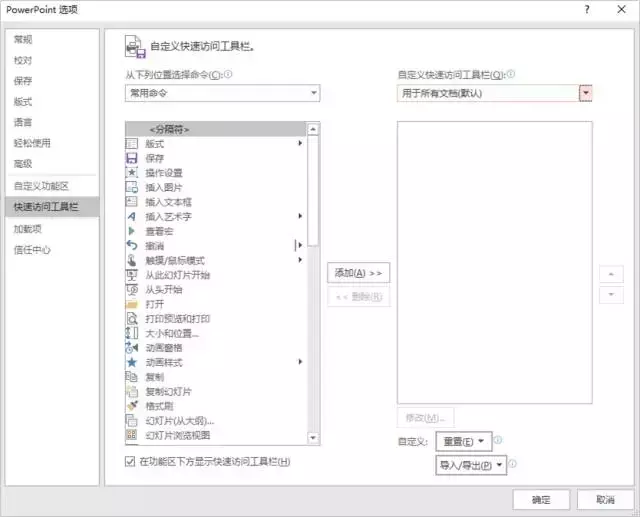640x517 pixels.
Task: Open the 重置(E) dropdown button
Action: 464,441
